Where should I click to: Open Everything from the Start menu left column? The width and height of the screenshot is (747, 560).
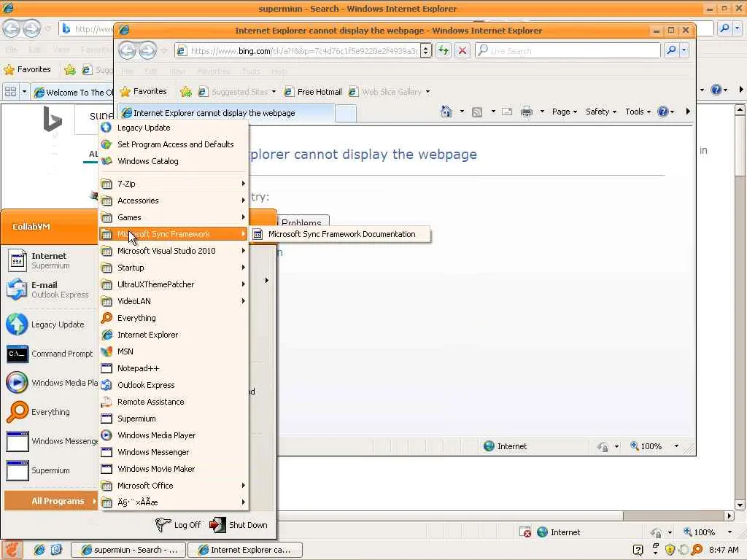click(50, 412)
